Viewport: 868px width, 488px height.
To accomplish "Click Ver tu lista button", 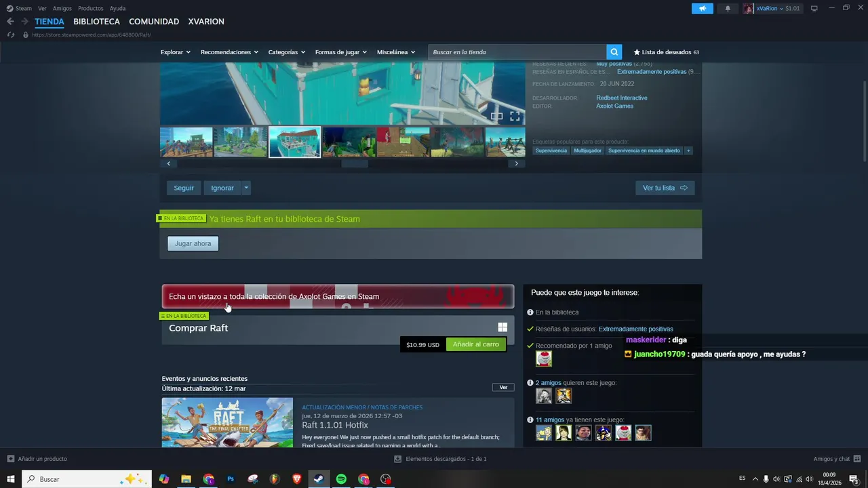I will click(665, 188).
